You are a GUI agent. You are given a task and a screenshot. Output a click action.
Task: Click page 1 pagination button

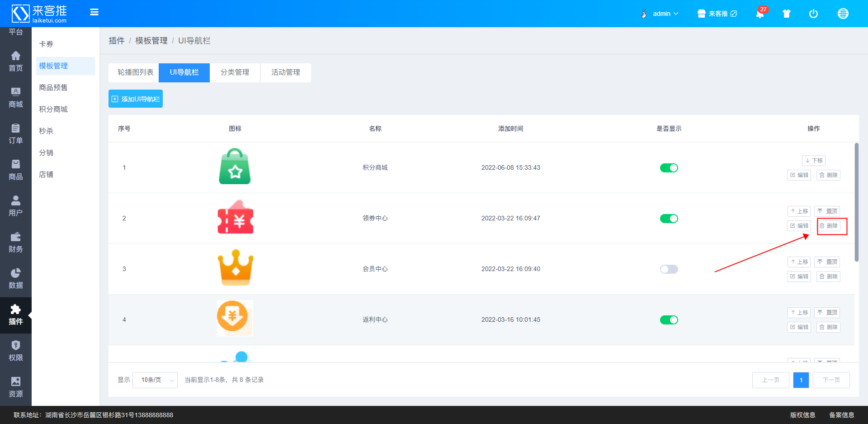point(801,380)
